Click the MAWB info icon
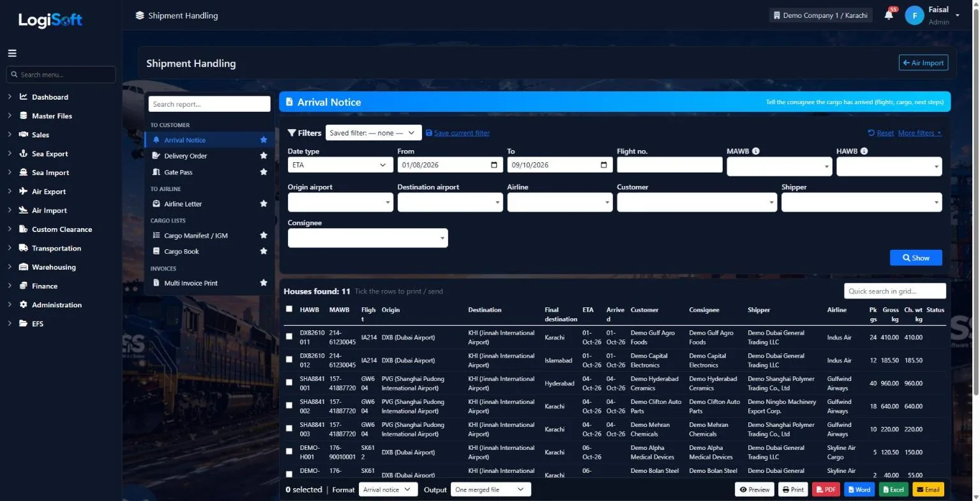Image resolution: width=980 pixels, height=501 pixels. pos(756,151)
